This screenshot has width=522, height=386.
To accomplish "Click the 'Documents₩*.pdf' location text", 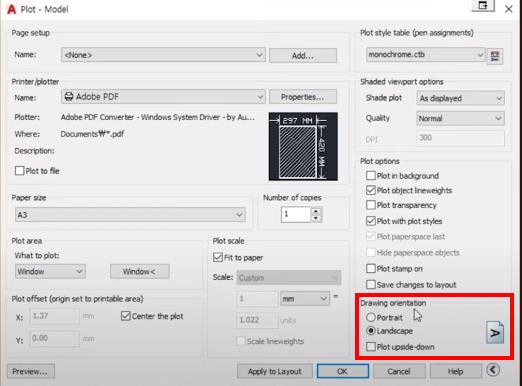I will (x=92, y=134).
